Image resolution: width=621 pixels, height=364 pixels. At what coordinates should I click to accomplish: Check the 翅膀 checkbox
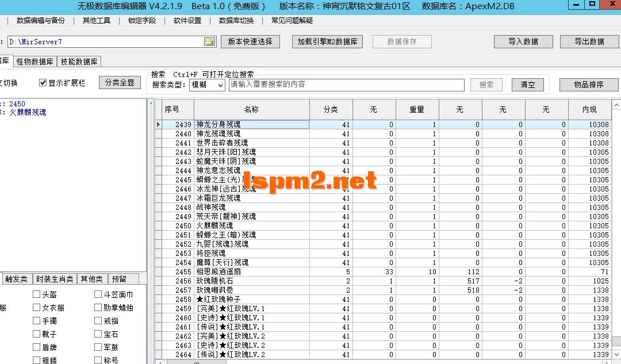click(x=36, y=360)
